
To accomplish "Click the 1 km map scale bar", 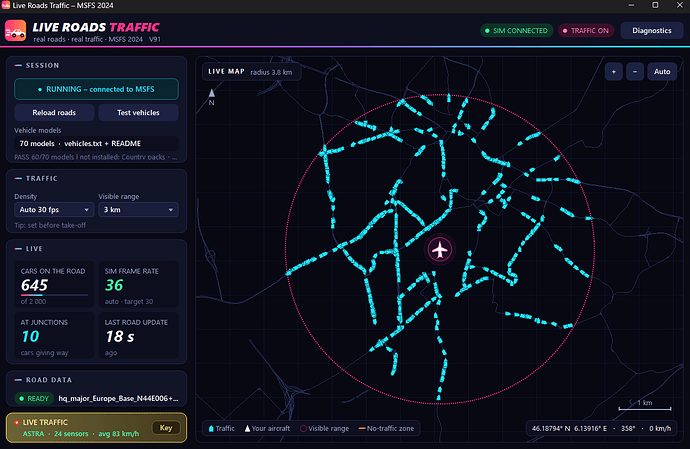I will tap(645, 409).
